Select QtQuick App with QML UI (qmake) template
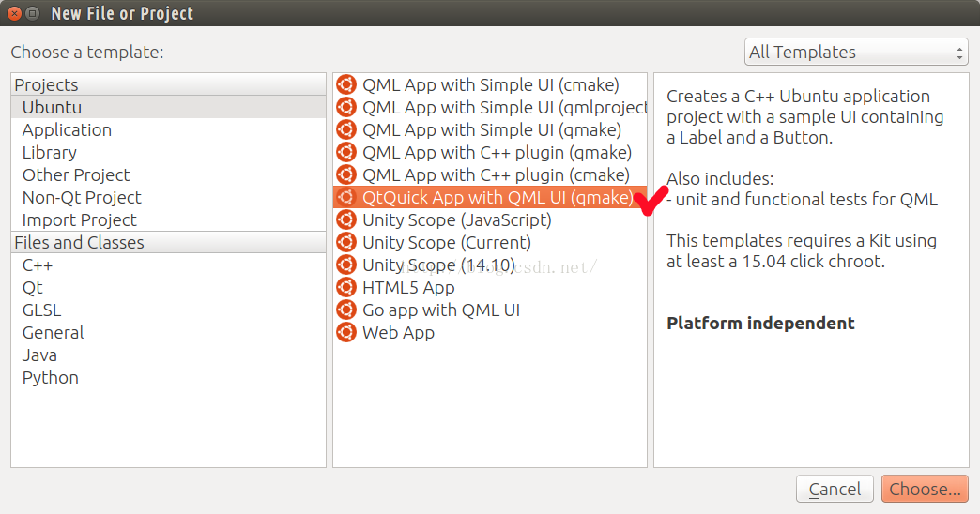The image size is (980, 514). point(490,197)
